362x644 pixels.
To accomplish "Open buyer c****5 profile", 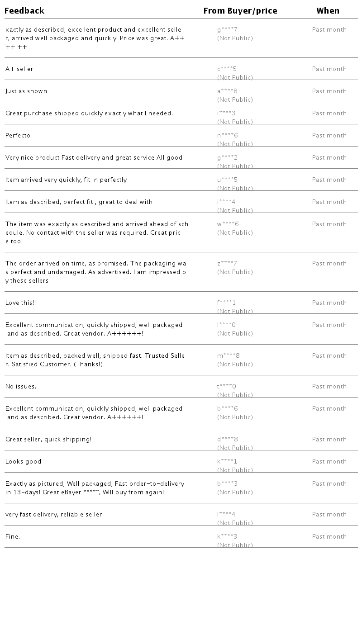I will click(227, 69).
